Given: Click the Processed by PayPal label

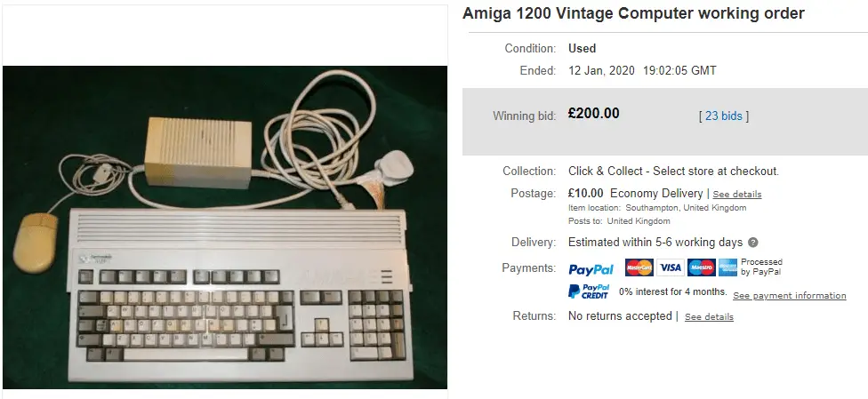Looking at the screenshot, I should click(761, 267).
